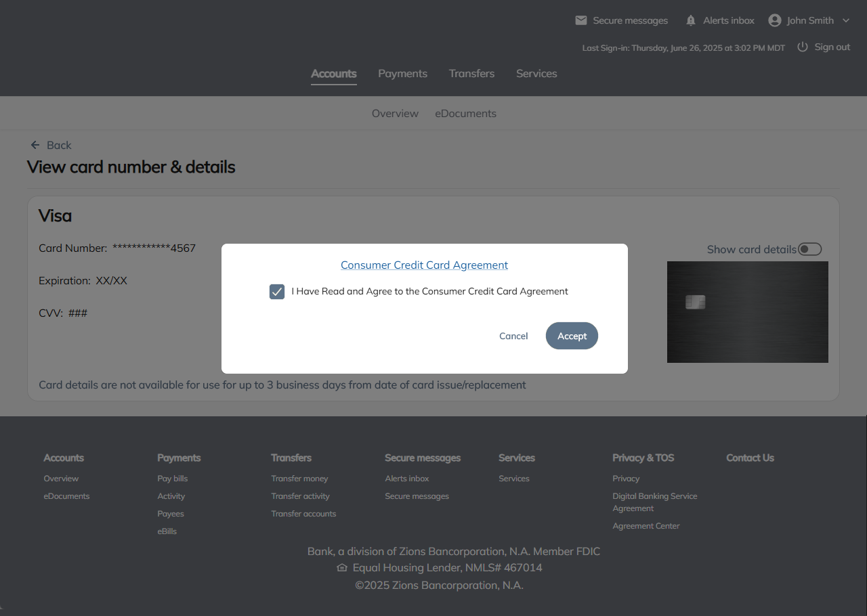
Task: Open the Overview sub-tab
Action: tap(395, 114)
